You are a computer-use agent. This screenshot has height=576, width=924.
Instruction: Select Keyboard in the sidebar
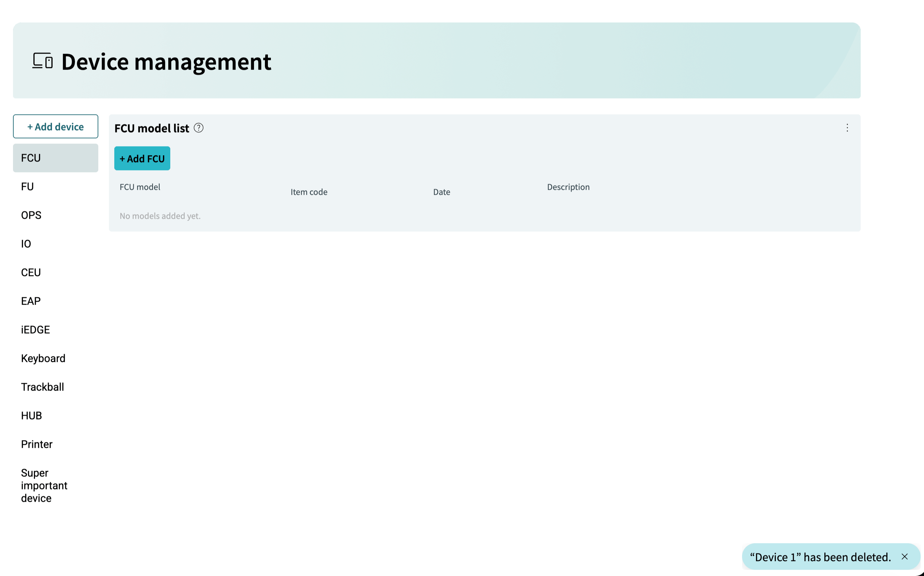(56, 358)
